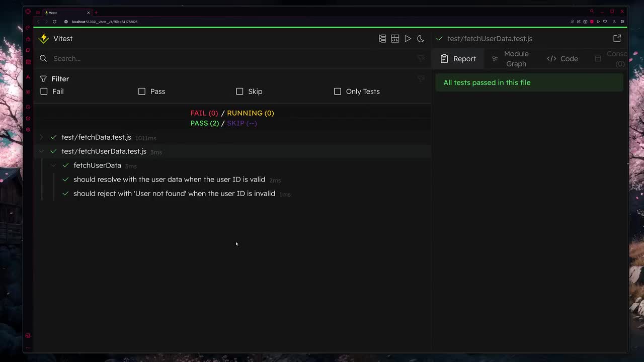Image resolution: width=644 pixels, height=362 pixels.
Task: Collapse the fetchUserData suite chevron
Action: pos(54,165)
